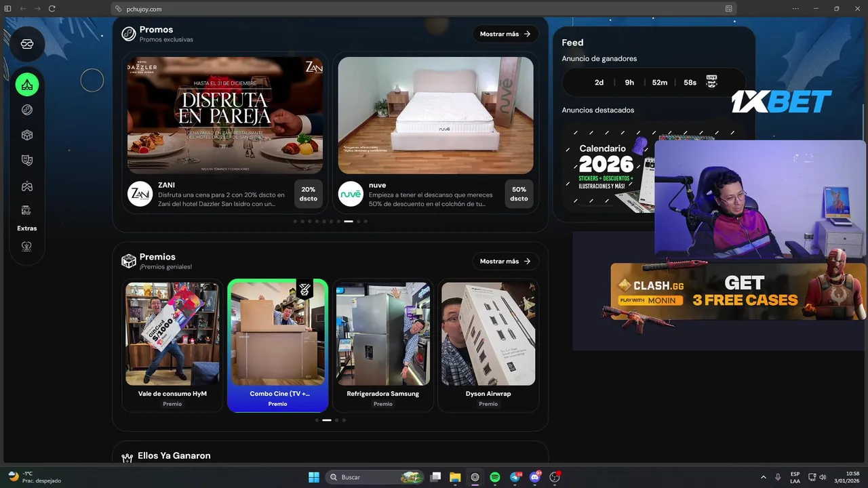The height and width of the screenshot is (488, 868).
Task: Click the nuve brand logo
Action: pos(351,194)
